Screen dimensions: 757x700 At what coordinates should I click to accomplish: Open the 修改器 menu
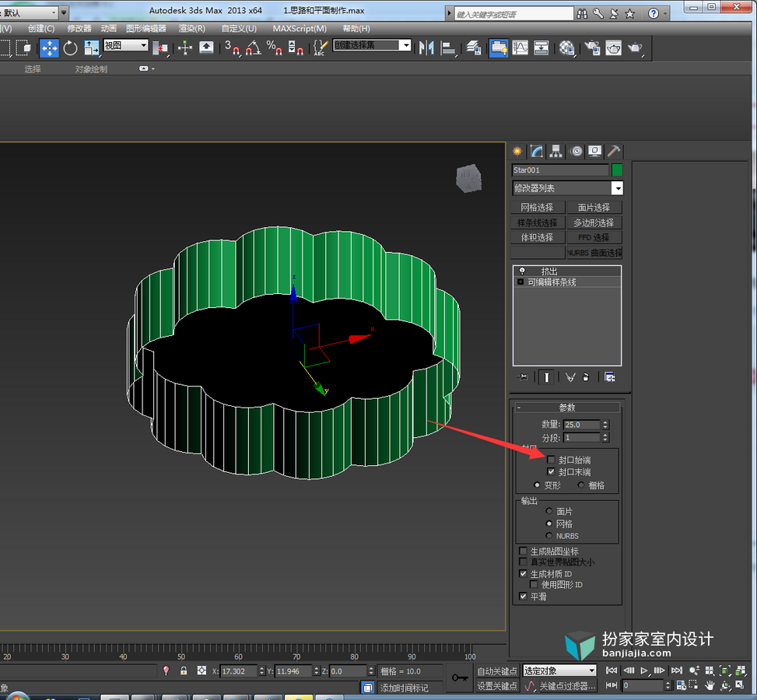click(x=79, y=29)
